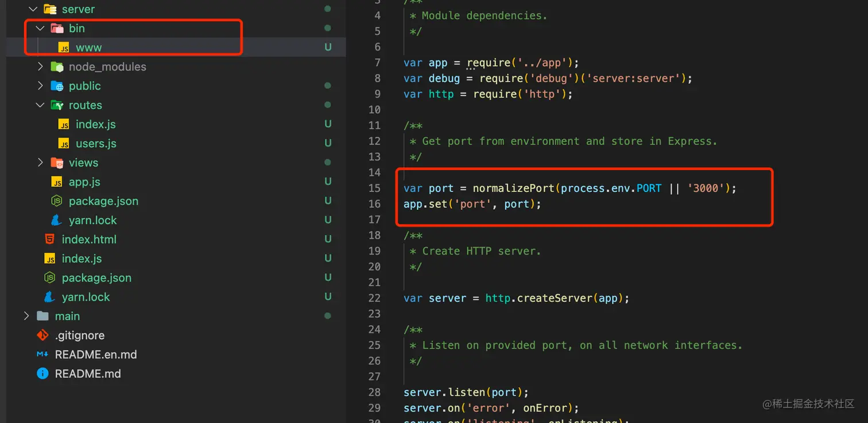
Task: Click the git icon beside .gitignore
Action: pos(43,335)
